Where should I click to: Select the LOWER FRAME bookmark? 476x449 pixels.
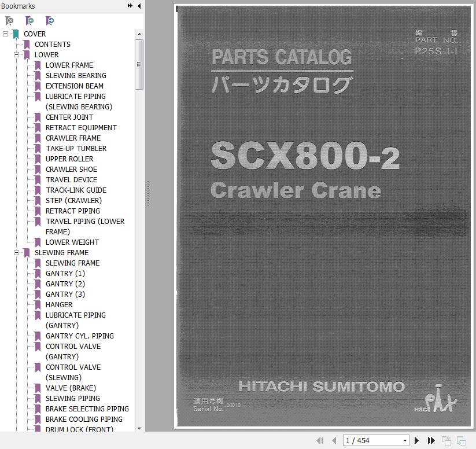tap(69, 65)
